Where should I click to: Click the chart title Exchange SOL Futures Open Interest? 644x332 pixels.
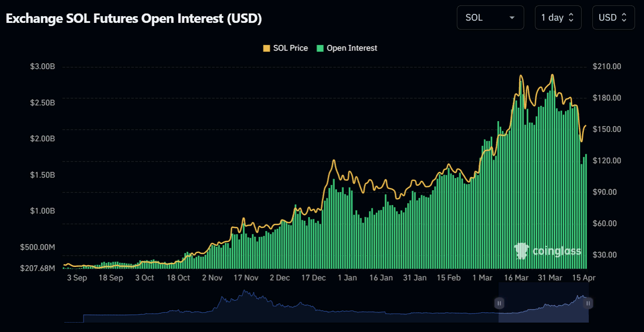pos(133,18)
